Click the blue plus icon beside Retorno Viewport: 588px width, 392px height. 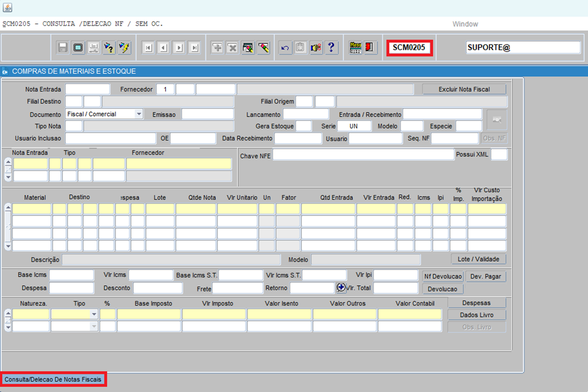pos(341,288)
